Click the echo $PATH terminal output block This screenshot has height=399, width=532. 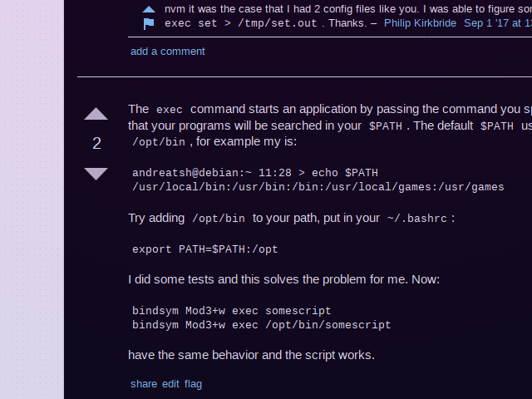tap(318, 180)
